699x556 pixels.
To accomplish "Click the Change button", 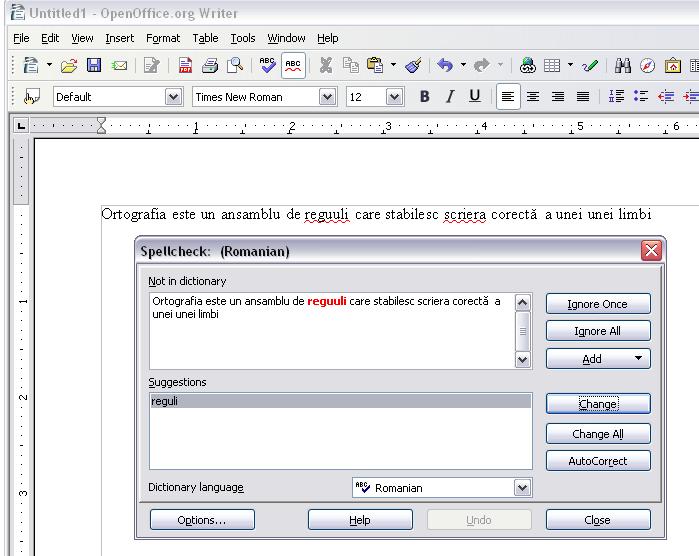I will tap(598, 404).
